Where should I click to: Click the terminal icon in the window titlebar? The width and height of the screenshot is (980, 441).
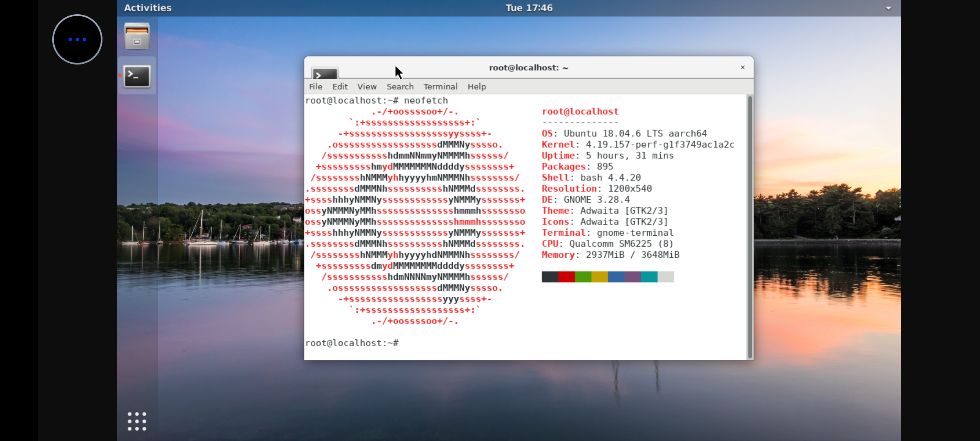[325, 74]
